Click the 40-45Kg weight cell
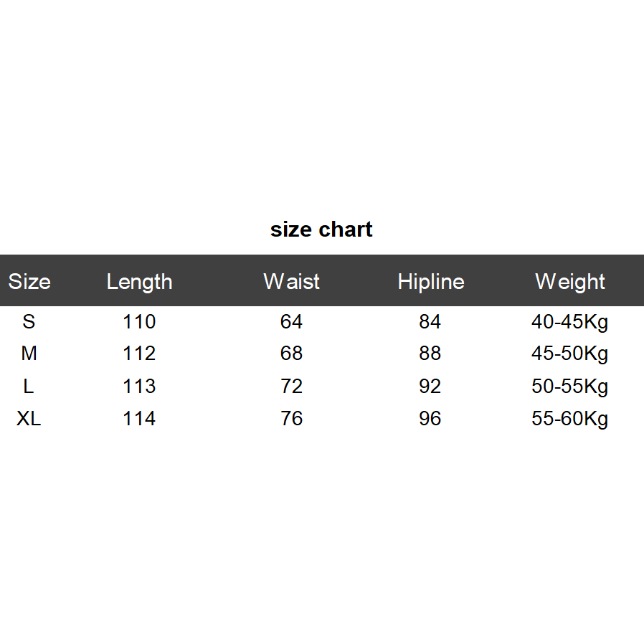 (x=569, y=322)
